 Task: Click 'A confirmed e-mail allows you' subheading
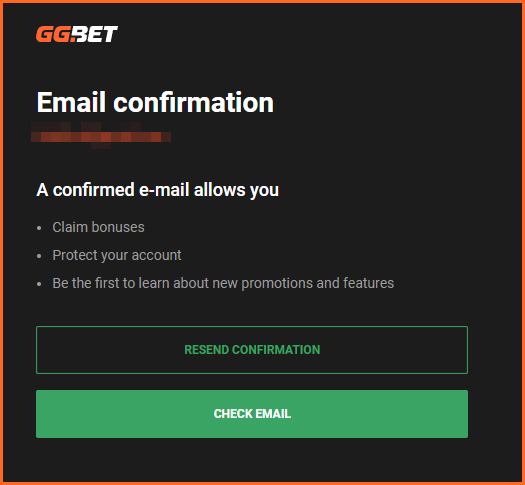pos(157,190)
